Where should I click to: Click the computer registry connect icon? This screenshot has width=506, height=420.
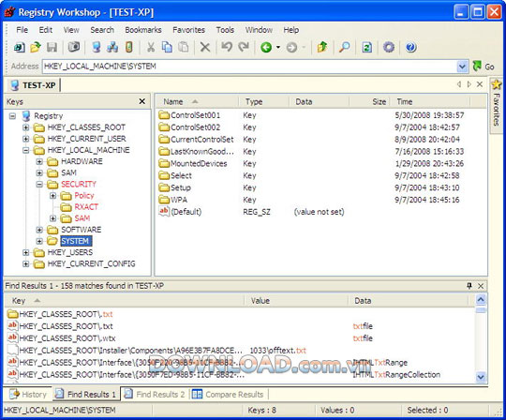97,48
